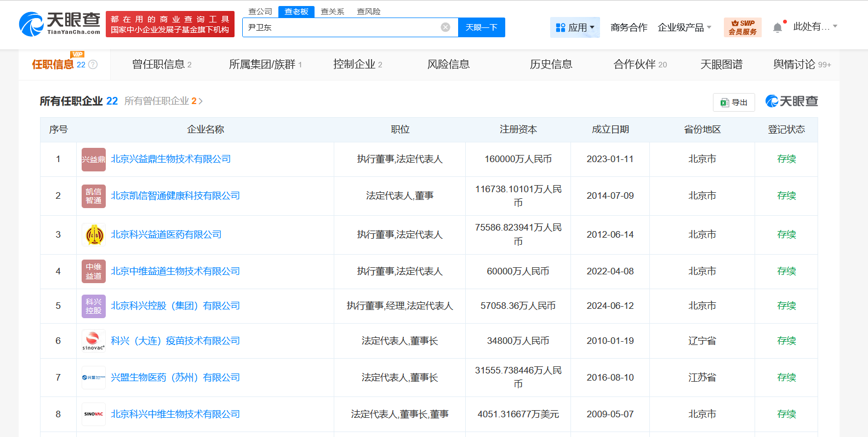Open 北京科兴控股（集团）有限公司 company link
The image size is (868, 437).
[x=175, y=306]
